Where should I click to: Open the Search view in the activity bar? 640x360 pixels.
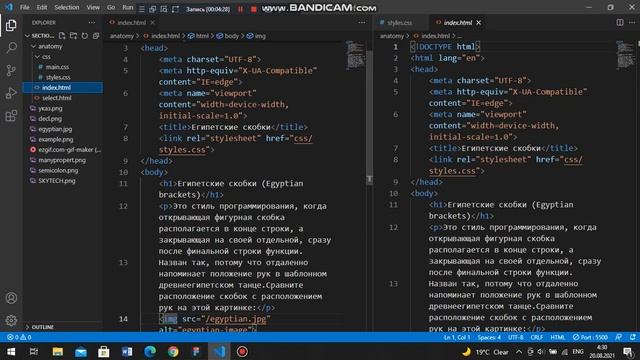[x=11, y=48]
